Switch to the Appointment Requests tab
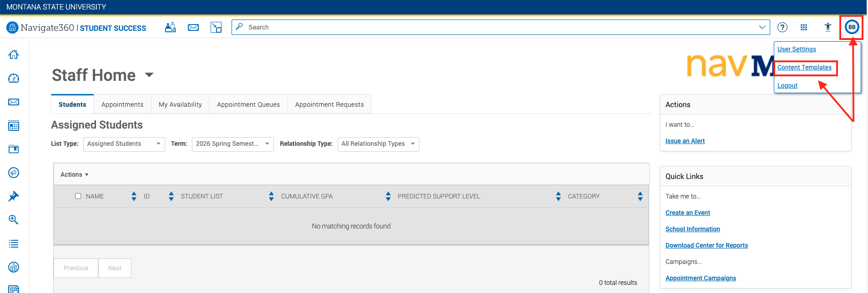 329,104
